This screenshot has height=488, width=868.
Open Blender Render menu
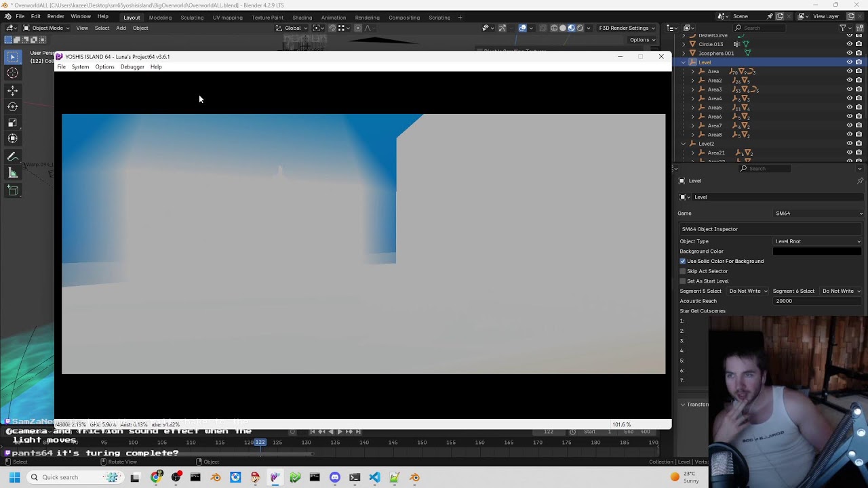pos(56,16)
